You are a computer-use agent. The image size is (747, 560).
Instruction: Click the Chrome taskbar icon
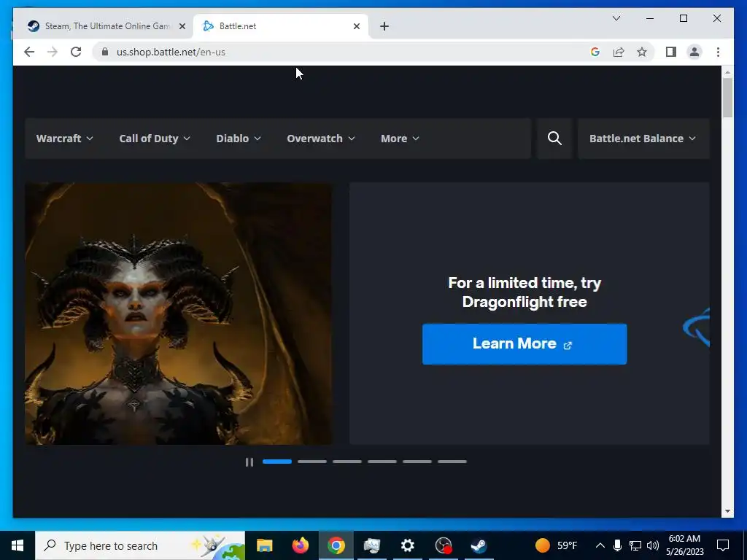tap(336, 545)
